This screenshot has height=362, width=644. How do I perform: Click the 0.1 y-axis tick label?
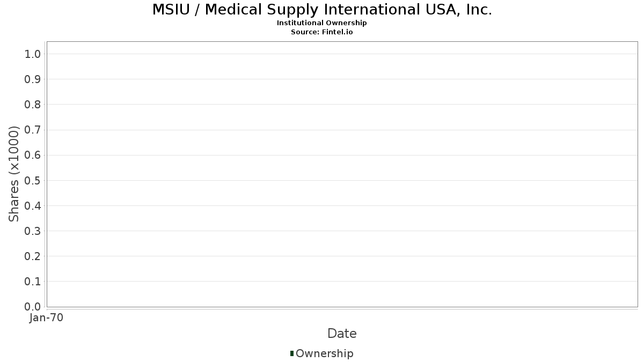(33, 282)
